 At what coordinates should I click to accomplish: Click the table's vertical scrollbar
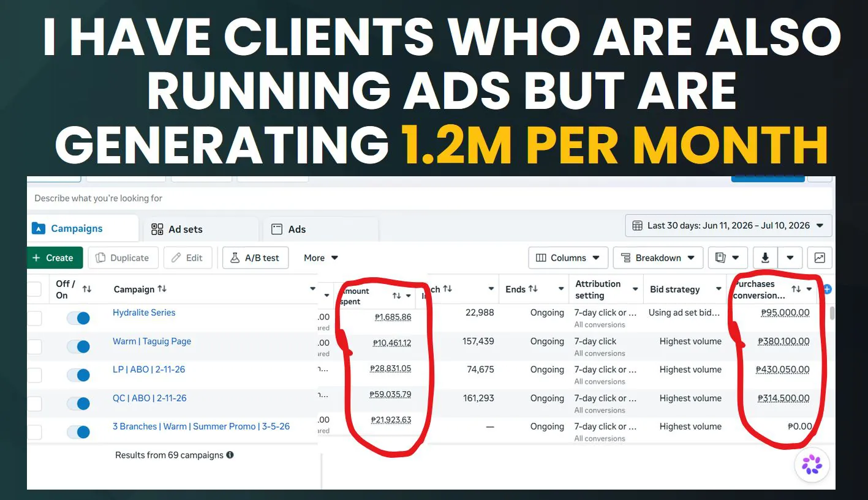coord(831,313)
